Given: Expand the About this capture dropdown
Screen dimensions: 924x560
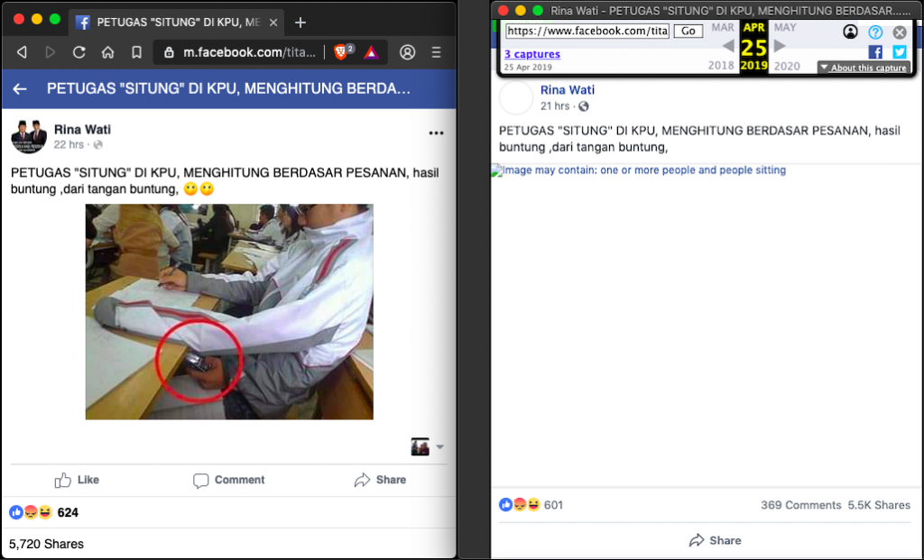Looking at the screenshot, I should click(x=863, y=68).
